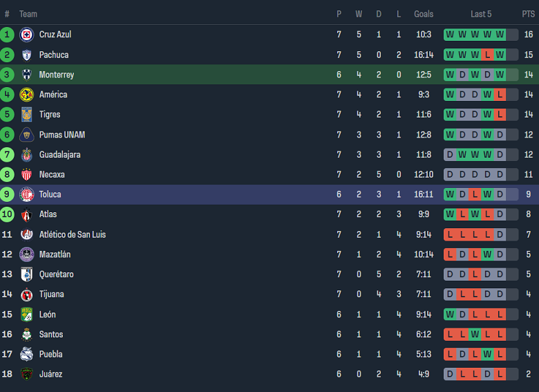Open the Querétaro team link
This screenshot has height=392, width=539.
tap(56, 274)
